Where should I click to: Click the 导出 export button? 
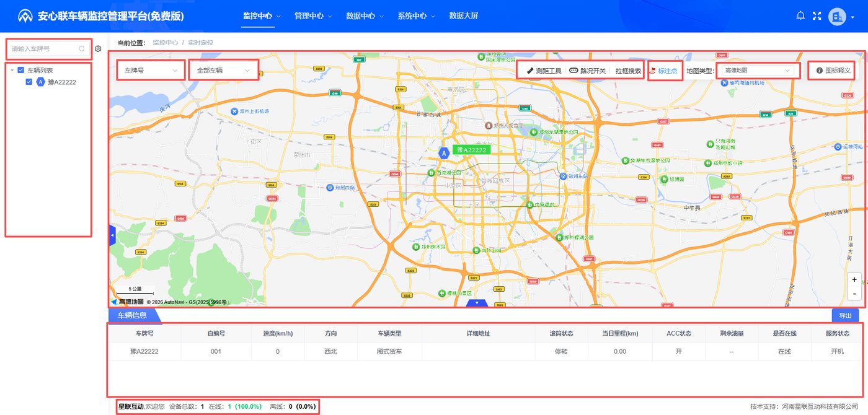[845, 315]
